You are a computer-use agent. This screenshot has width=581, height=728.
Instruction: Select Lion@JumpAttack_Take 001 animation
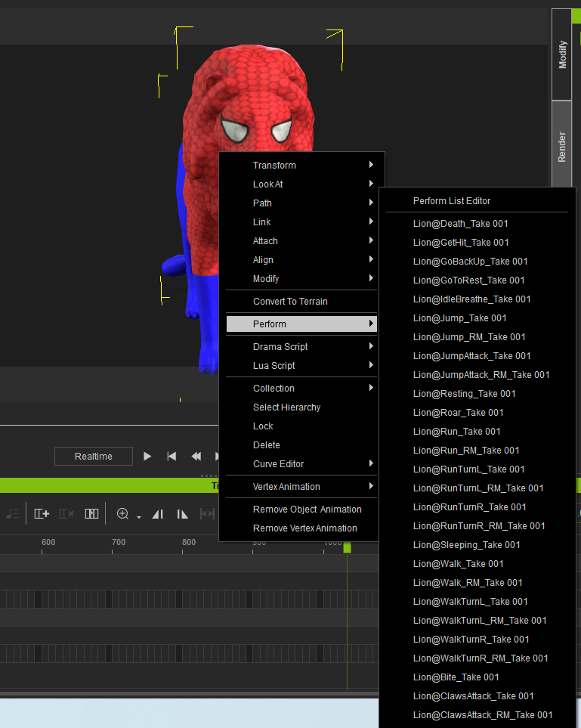coord(477,356)
